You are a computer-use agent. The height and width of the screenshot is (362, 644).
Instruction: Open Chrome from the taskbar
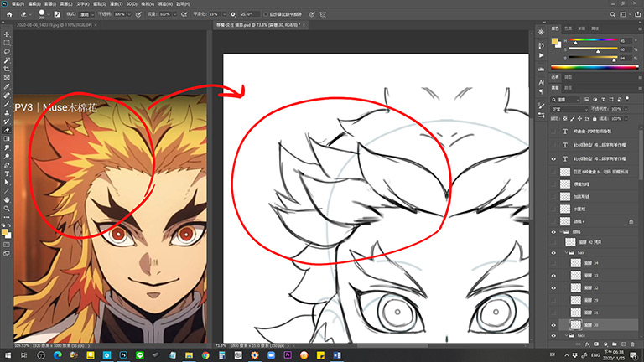pos(205,355)
